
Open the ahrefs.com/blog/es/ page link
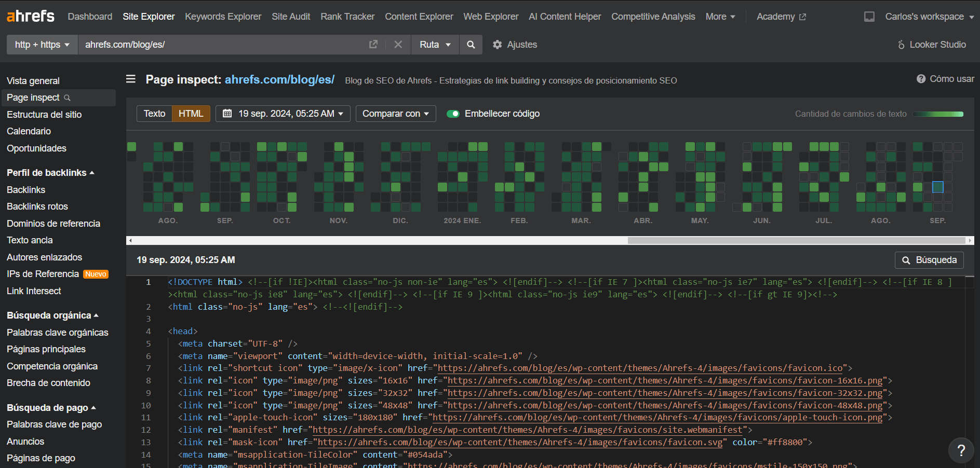click(x=279, y=79)
